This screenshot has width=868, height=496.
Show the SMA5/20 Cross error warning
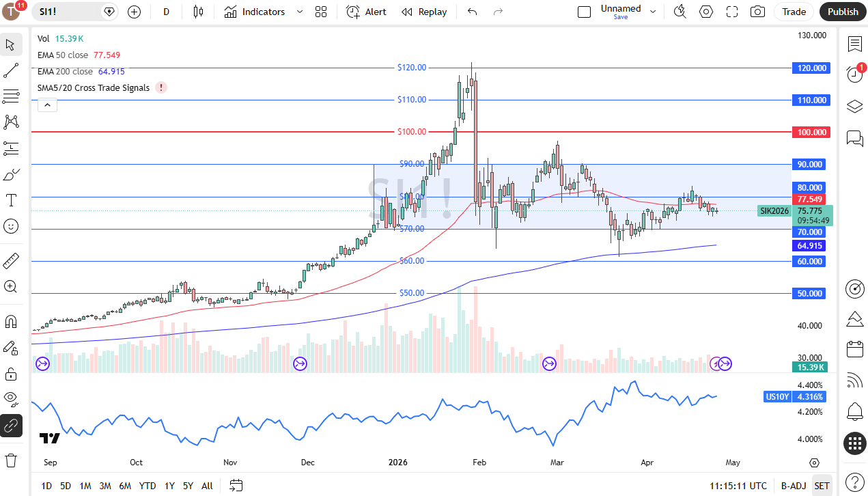tap(160, 87)
